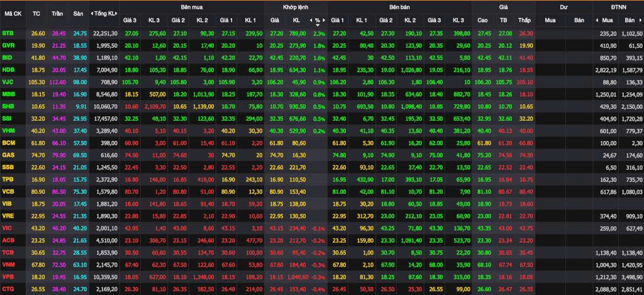Open stock symbol SSI
Viewport: 644px width, 295px height.
pyautogui.click(x=7, y=119)
